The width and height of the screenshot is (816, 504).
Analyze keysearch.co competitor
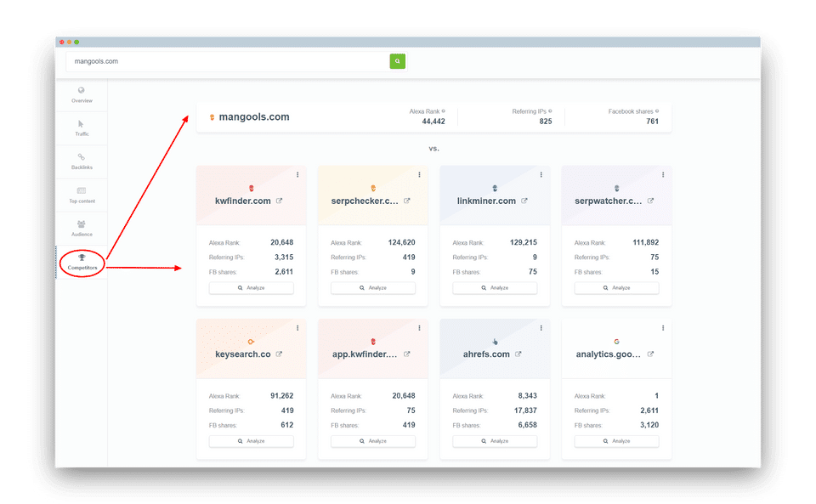pos(252,441)
